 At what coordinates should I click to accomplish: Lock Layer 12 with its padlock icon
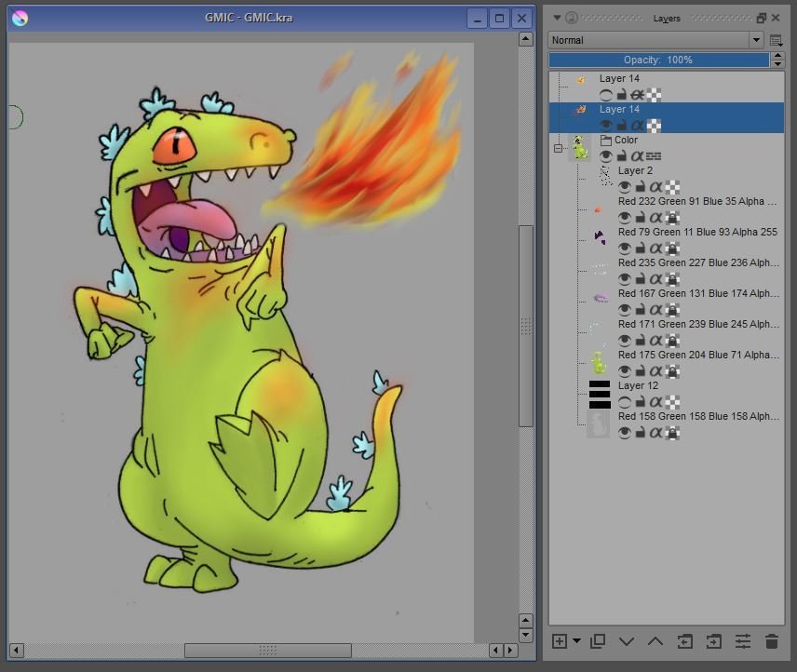pos(641,402)
